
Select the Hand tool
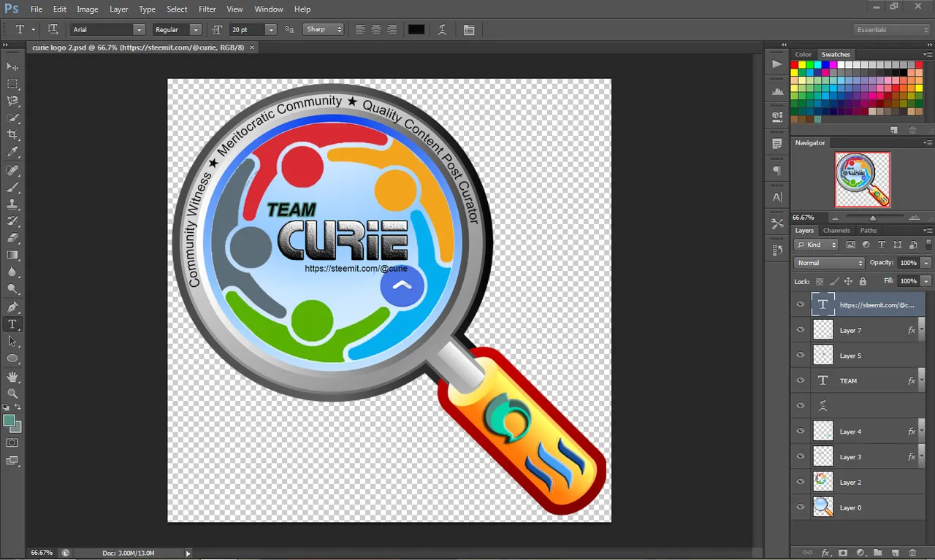click(12, 377)
